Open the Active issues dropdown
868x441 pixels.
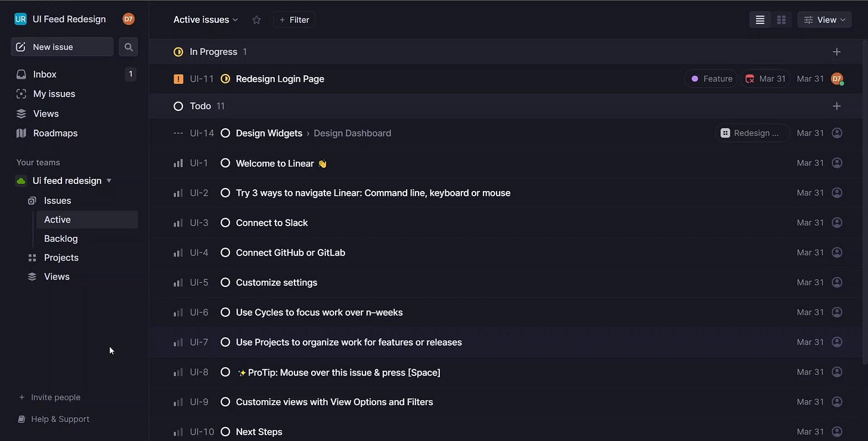(206, 20)
